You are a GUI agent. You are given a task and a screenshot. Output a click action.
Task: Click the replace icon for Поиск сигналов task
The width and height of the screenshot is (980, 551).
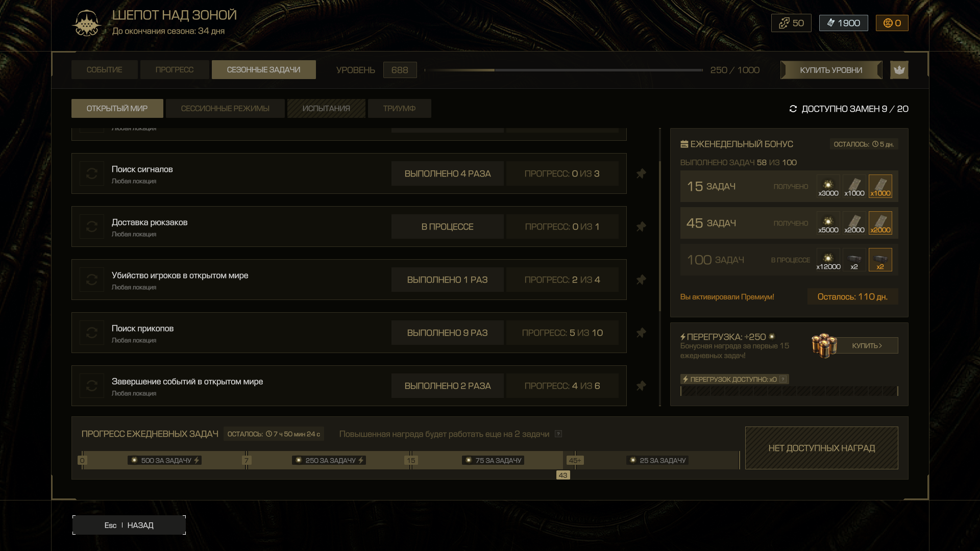coord(92,173)
